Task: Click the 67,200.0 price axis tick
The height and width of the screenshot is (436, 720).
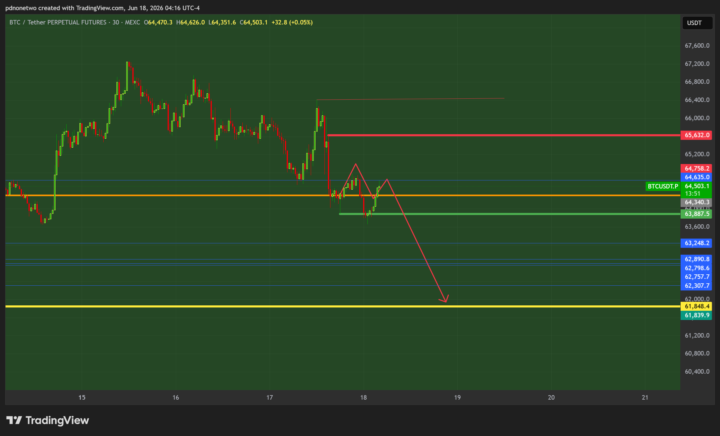Action: 697,63
